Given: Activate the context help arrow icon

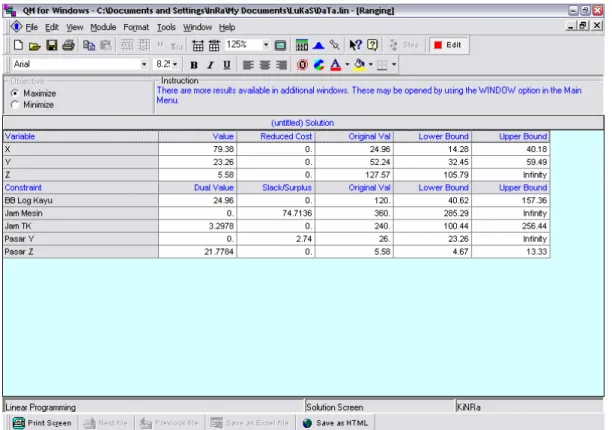Looking at the screenshot, I should (x=355, y=45).
